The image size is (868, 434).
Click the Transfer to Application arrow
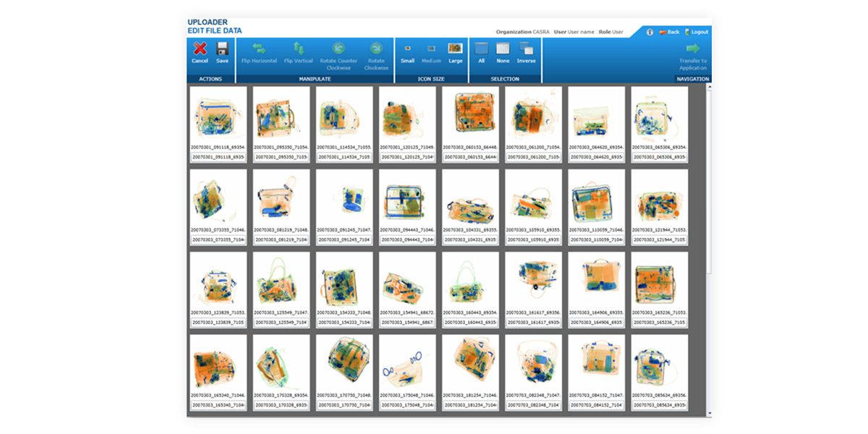tap(692, 49)
